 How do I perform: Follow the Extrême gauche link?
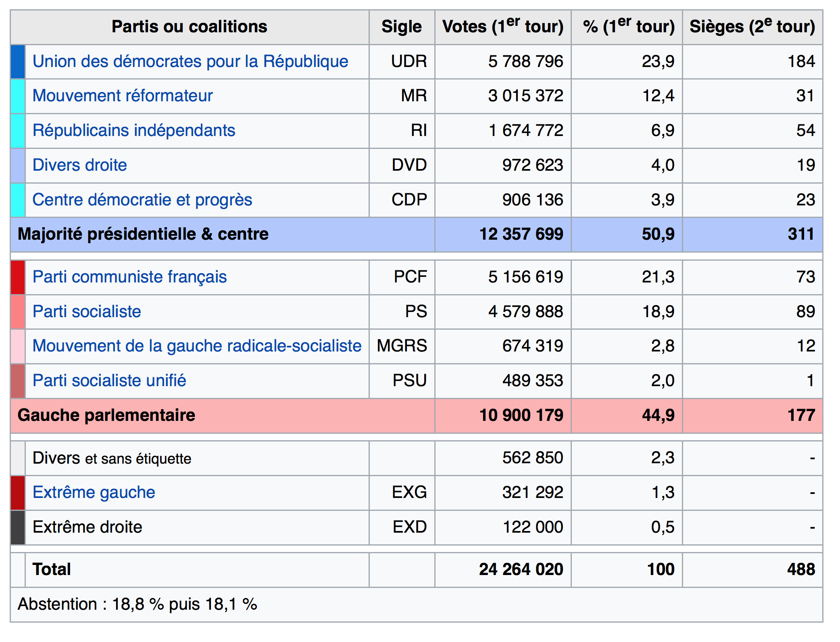[94, 492]
